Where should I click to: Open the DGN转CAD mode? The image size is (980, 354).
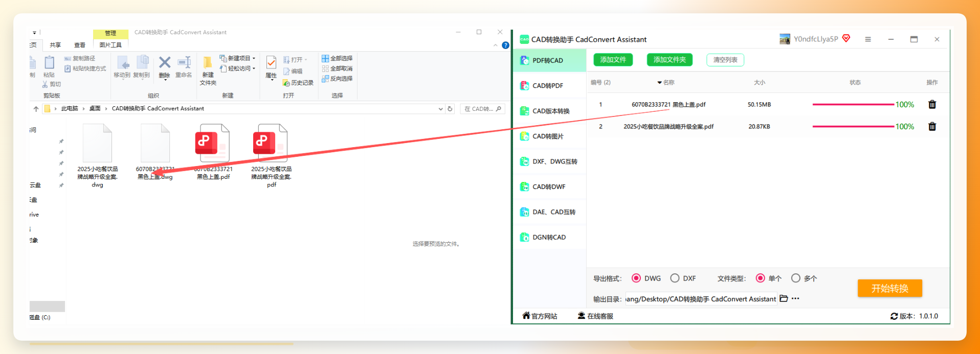point(550,237)
